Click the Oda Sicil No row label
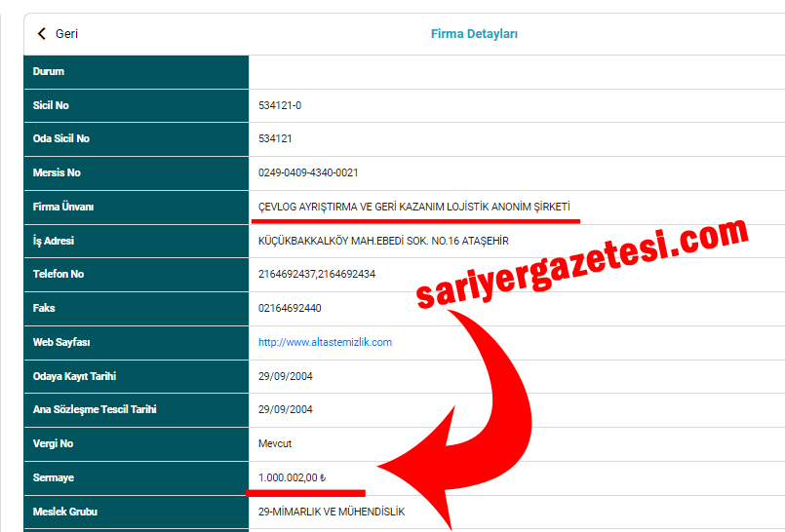This screenshot has height=532, width=785. tap(60, 138)
